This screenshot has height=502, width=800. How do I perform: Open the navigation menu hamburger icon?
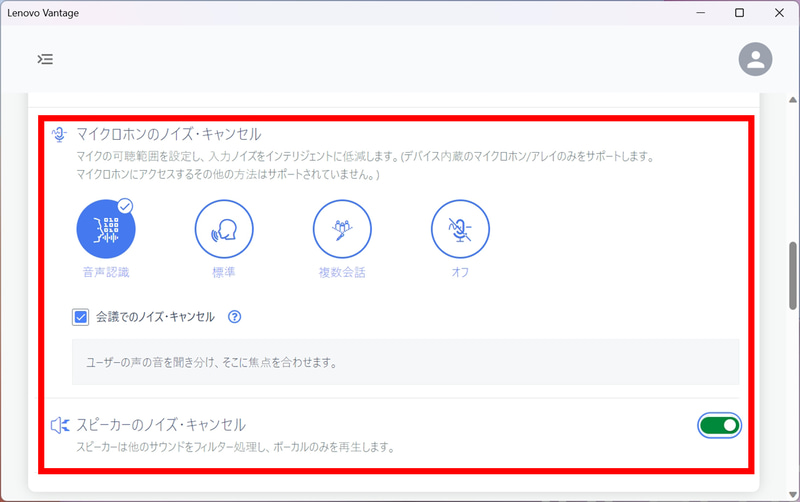point(45,59)
